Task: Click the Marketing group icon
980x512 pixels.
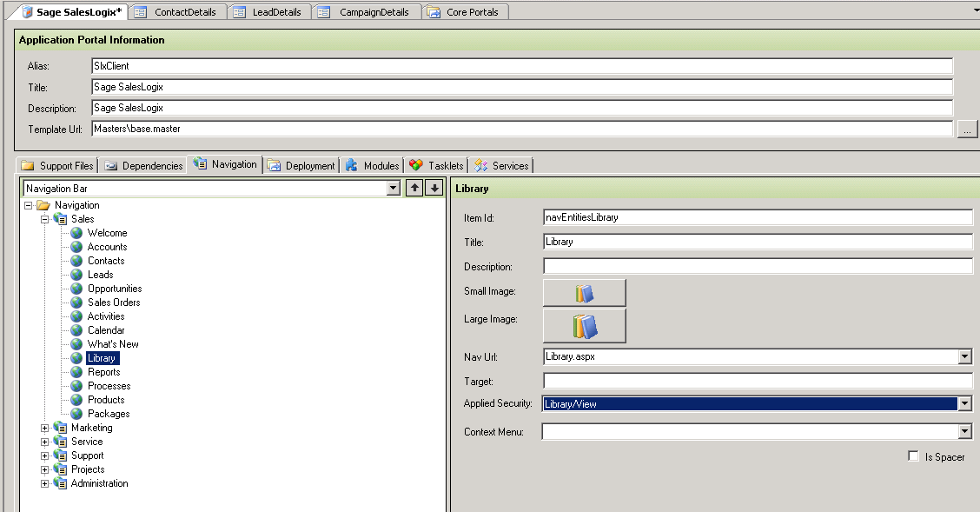Action: click(60, 428)
